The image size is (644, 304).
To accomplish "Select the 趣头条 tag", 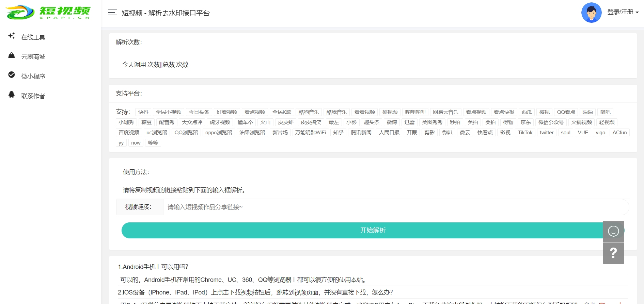I will pos(372,122).
